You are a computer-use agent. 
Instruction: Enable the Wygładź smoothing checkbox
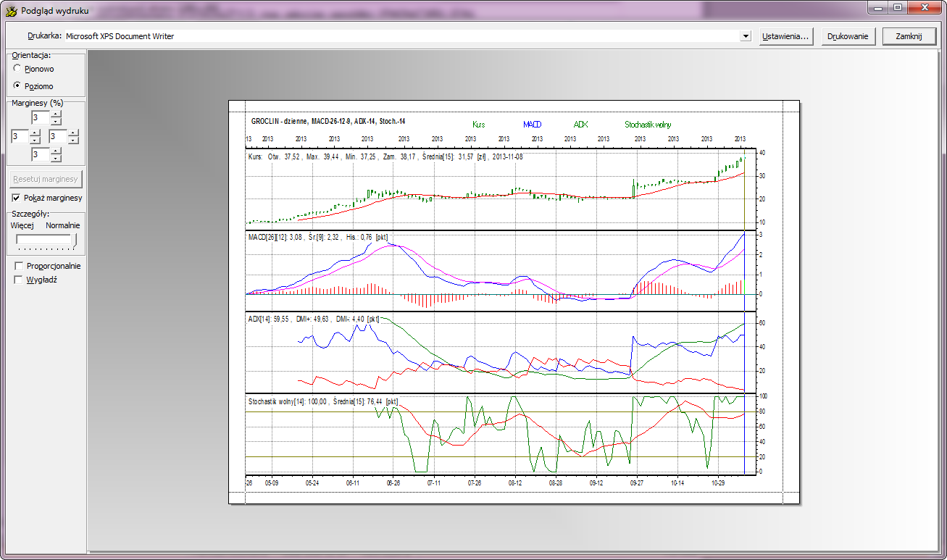point(19,280)
